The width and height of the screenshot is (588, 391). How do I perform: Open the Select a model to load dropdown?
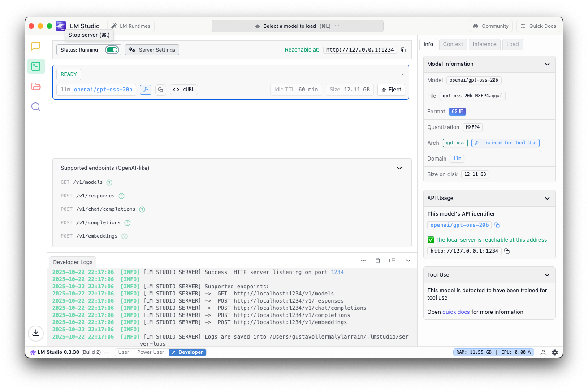click(298, 26)
